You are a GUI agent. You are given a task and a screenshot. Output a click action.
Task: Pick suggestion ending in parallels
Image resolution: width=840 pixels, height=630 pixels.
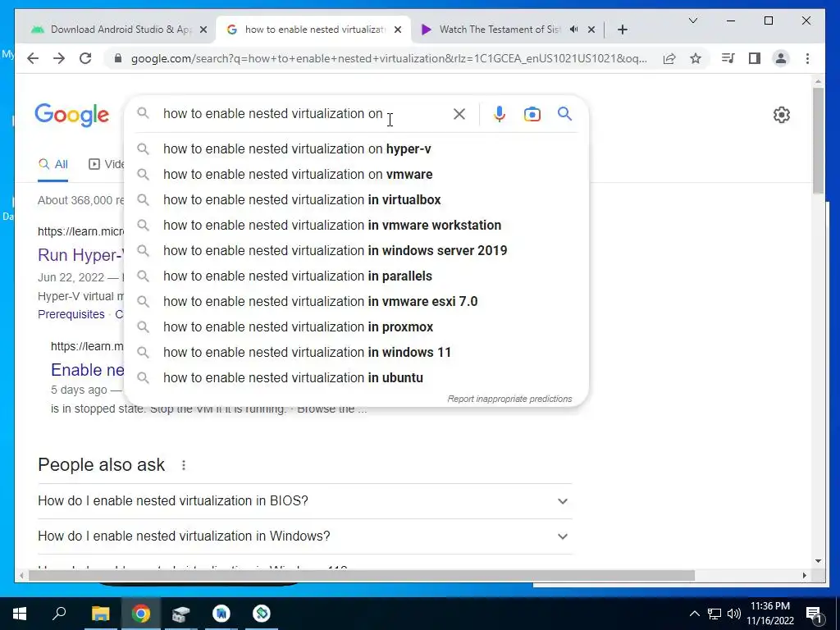356,276
